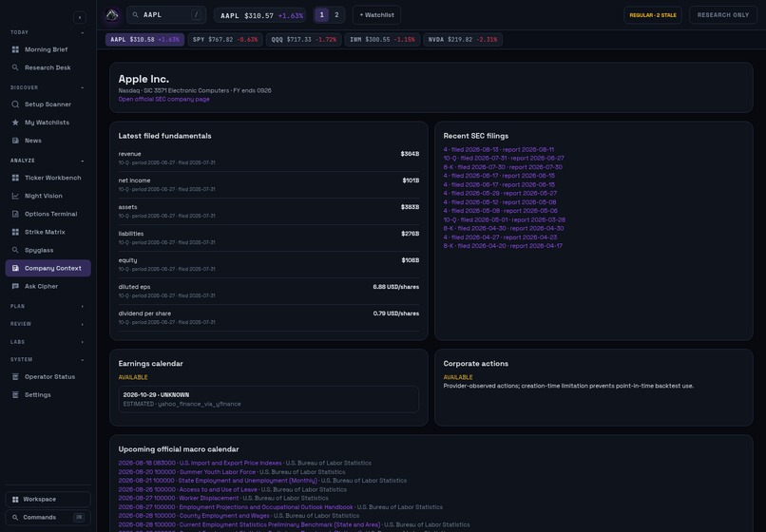The height and width of the screenshot is (532, 766).
Task: Click the Research Desk magnifier icon
Action: 15,67
